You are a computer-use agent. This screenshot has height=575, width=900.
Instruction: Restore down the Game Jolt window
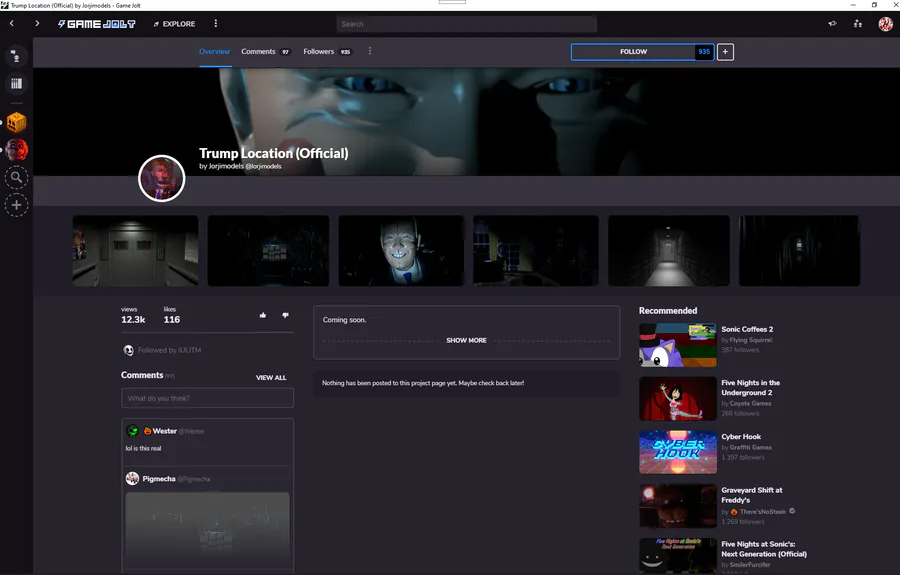click(x=874, y=5)
